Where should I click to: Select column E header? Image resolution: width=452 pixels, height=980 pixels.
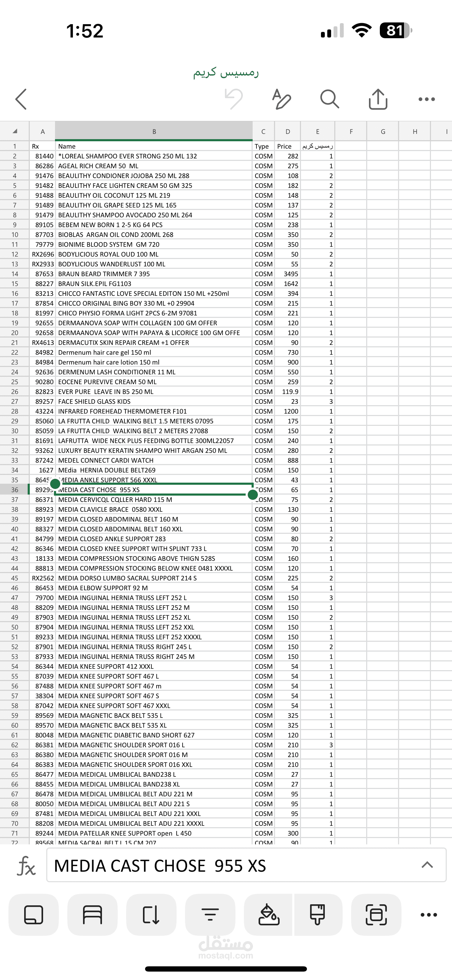pyautogui.click(x=318, y=131)
